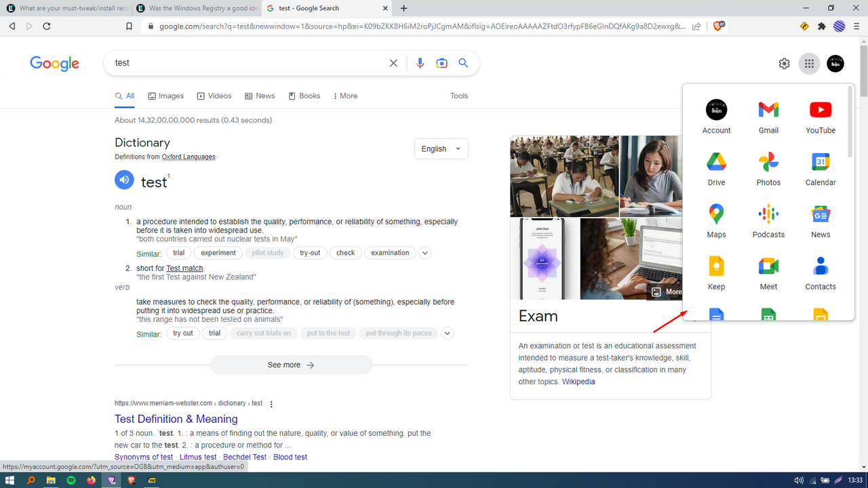Share this page from address bar
This screenshot has width=868, height=488.
pos(696,26)
